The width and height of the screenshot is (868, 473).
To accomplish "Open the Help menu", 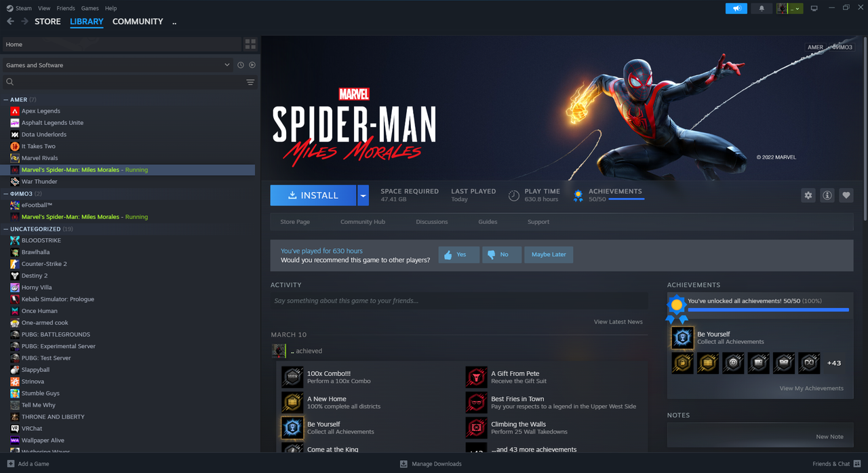I will [111, 8].
